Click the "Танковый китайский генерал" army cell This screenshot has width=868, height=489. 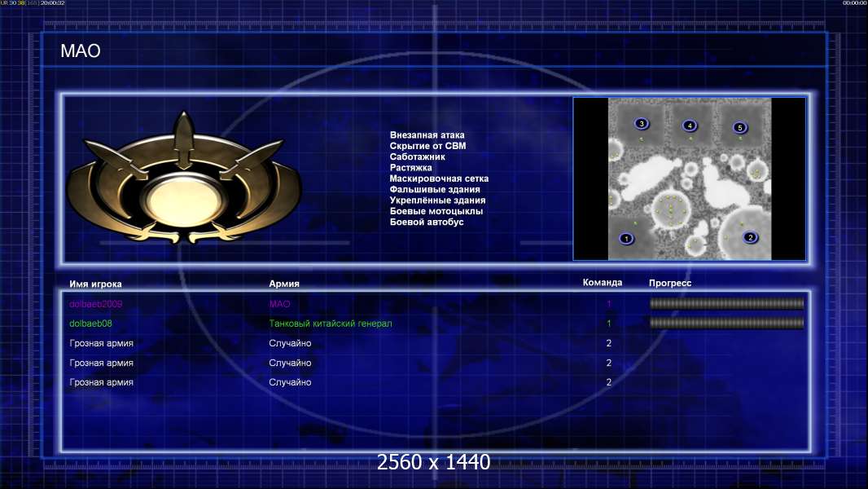coord(331,324)
